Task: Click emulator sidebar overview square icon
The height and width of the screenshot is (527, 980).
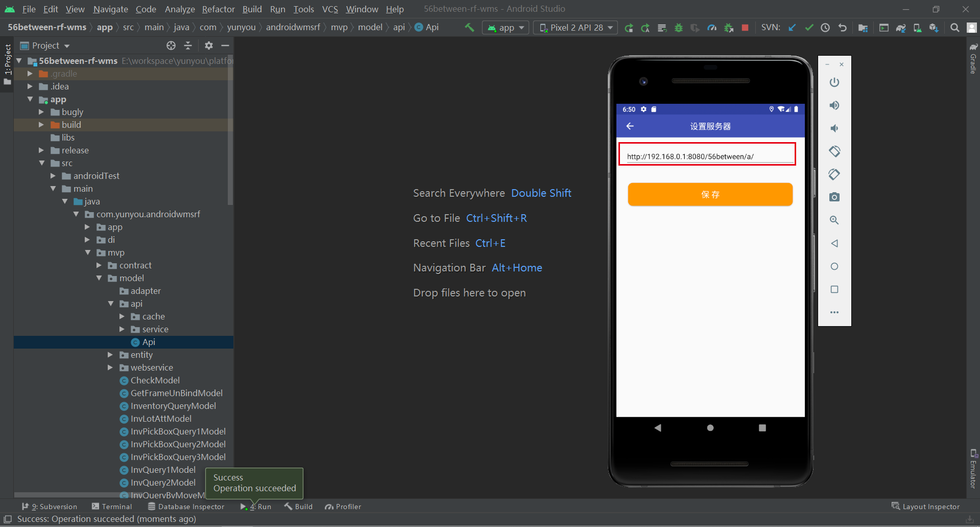Action: pyautogui.click(x=834, y=289)
